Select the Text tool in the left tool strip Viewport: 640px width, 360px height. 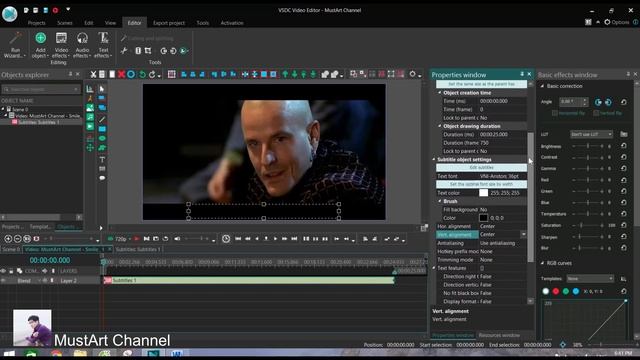click(102, 159)
